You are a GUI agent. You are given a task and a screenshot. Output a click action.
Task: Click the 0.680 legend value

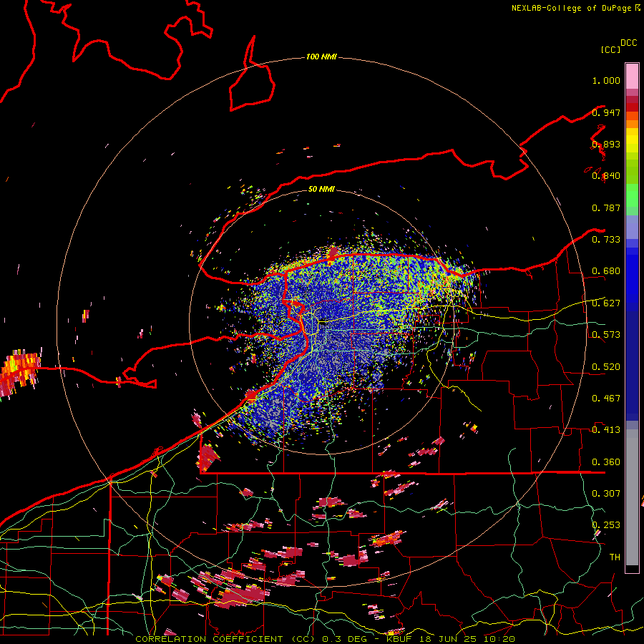tap(606, 271)
